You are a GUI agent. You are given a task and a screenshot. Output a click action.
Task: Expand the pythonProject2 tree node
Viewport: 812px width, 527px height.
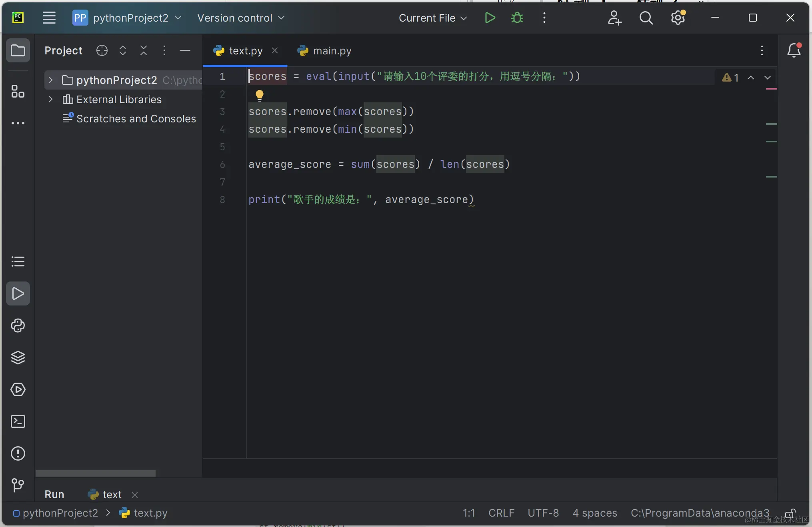50,80
